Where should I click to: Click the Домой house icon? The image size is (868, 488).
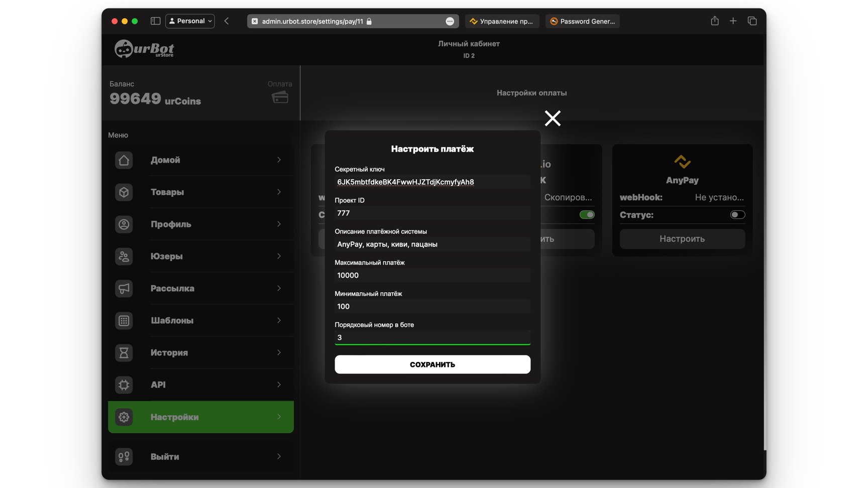pos(124,160)
